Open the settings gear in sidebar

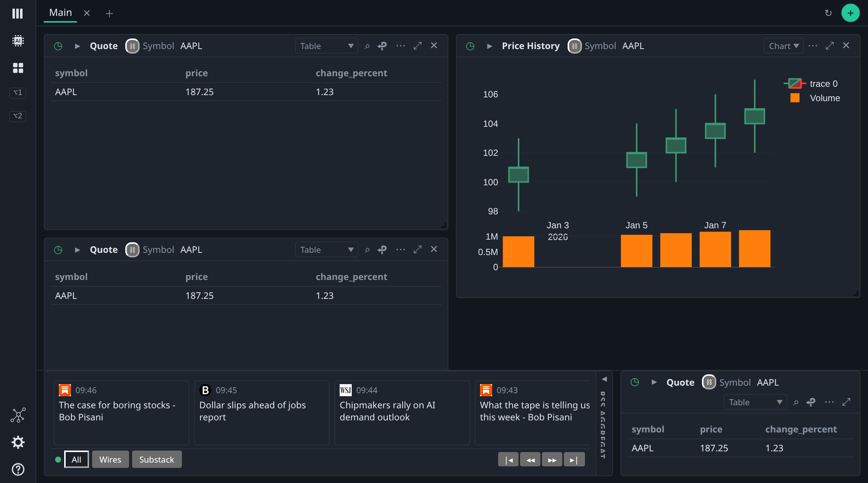pyautogui.click(x=18, y=442)
